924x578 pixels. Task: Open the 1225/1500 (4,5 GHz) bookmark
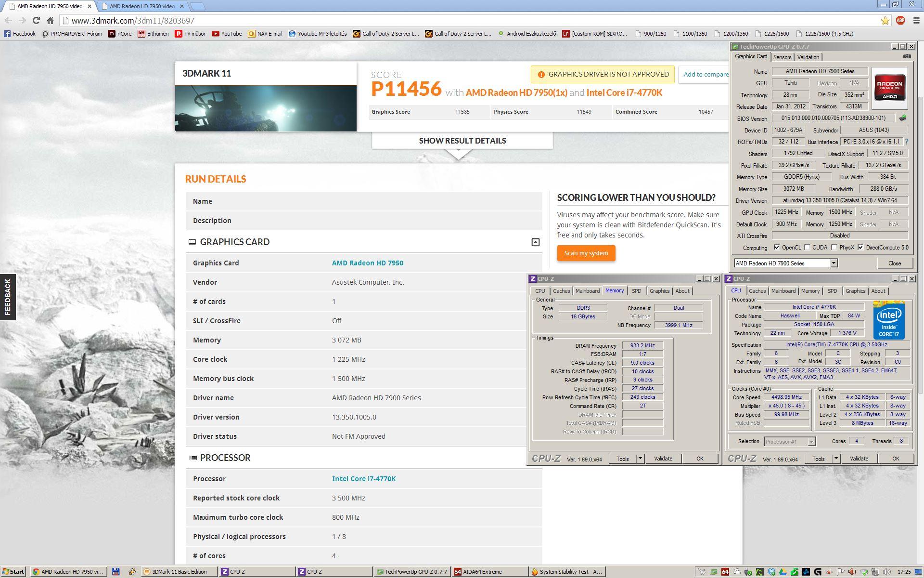coord(825,34)
